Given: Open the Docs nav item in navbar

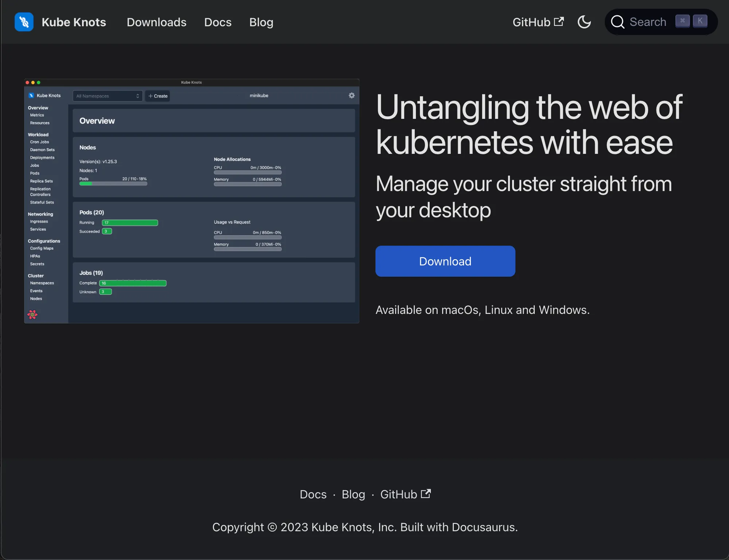Looking at the screenshot, I should click(218, 22).
